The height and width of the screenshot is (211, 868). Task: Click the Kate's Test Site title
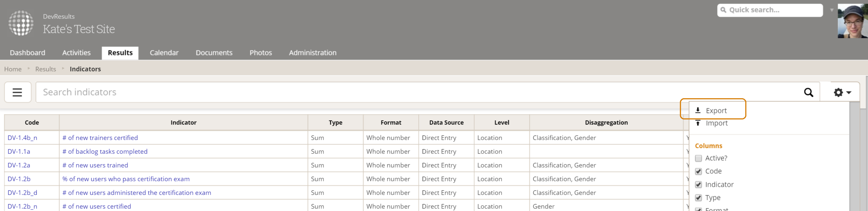click(79, 29)
